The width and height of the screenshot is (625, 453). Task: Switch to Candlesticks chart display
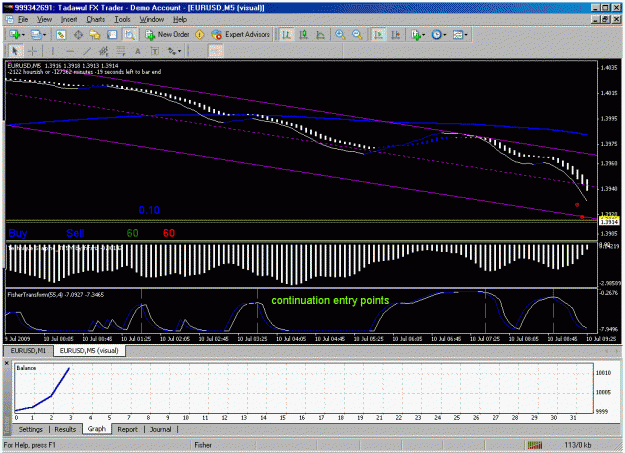tap(303, 35)
